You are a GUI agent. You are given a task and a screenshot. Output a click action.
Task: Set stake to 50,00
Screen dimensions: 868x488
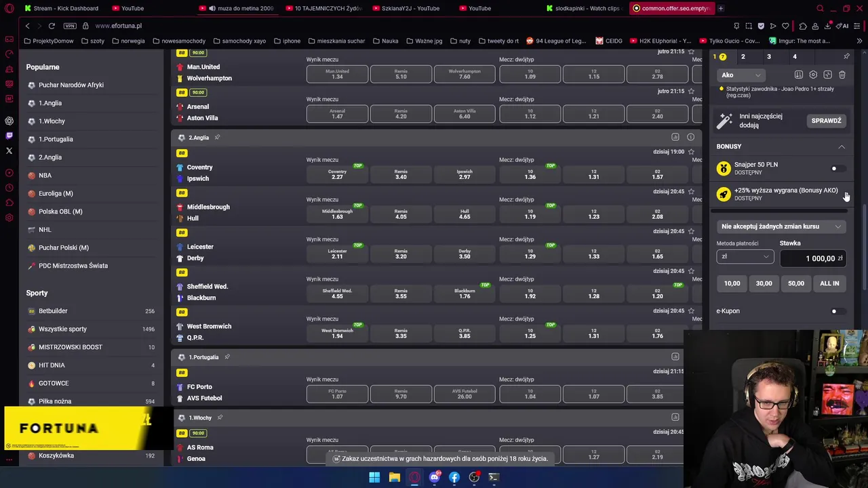coord(796,283)
